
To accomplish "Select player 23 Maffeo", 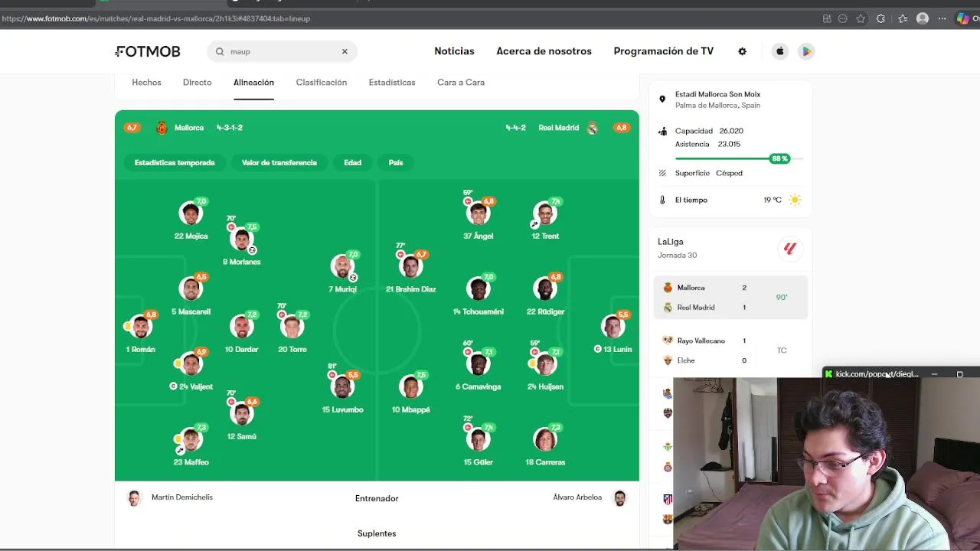I will (191, 445).
